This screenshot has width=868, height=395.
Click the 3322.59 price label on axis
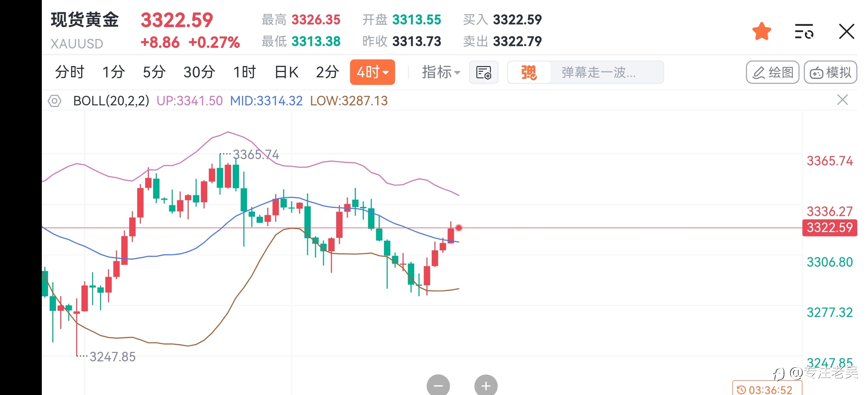830,227
